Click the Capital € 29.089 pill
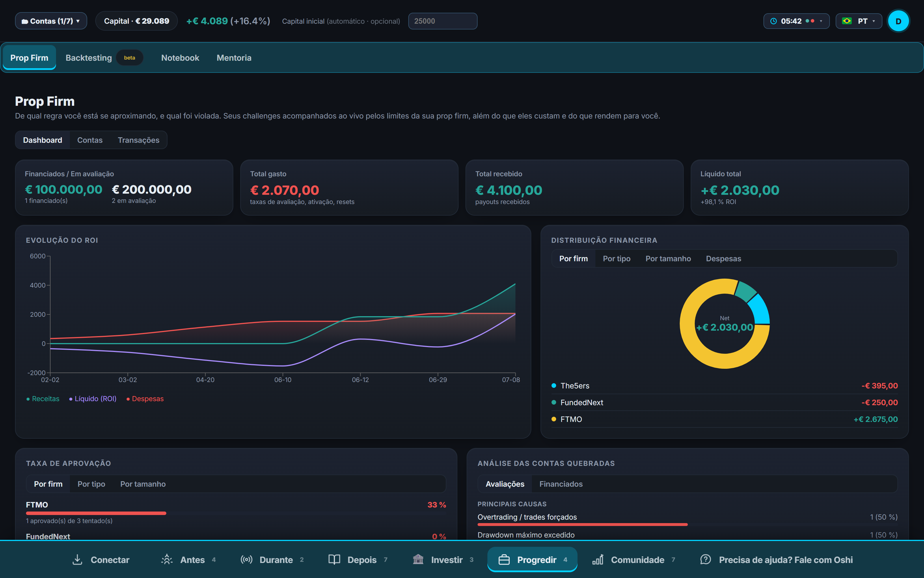 tap(136, 21)
